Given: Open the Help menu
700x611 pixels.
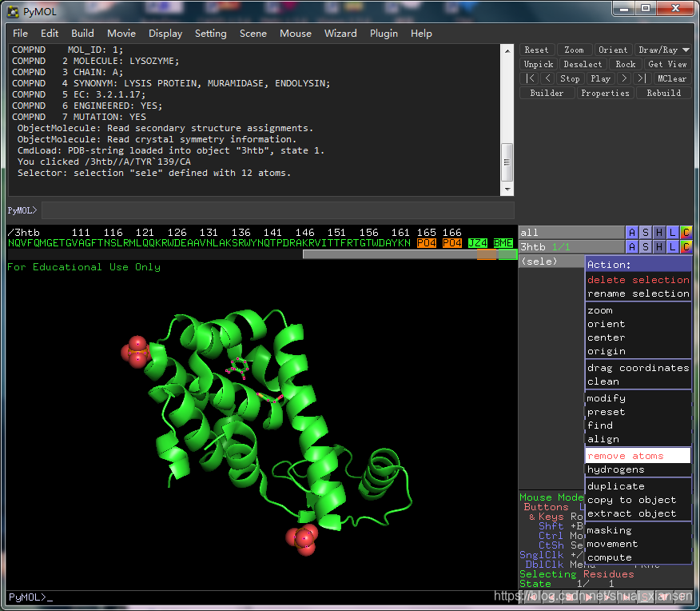Looking at the screenshot, I should (421, 34).
